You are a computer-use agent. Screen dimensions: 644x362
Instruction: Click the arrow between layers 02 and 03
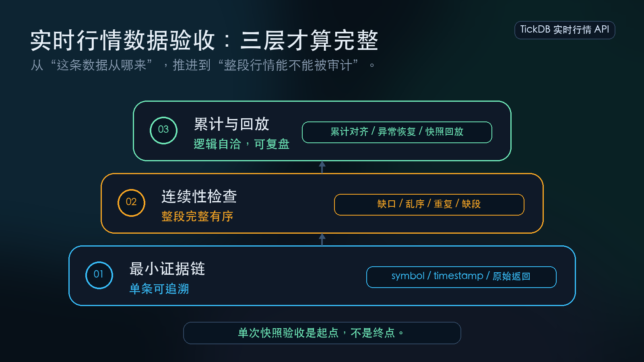[x=322, y=167]
